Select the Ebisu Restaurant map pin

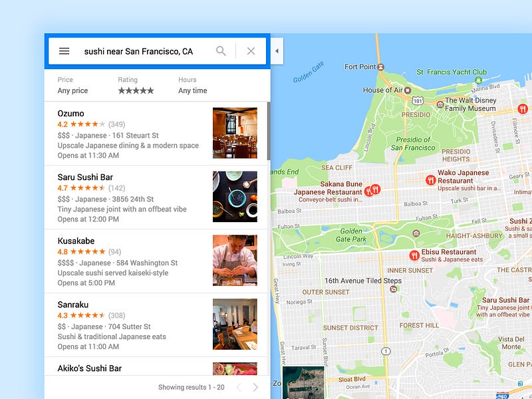click(x=414, y=255)
